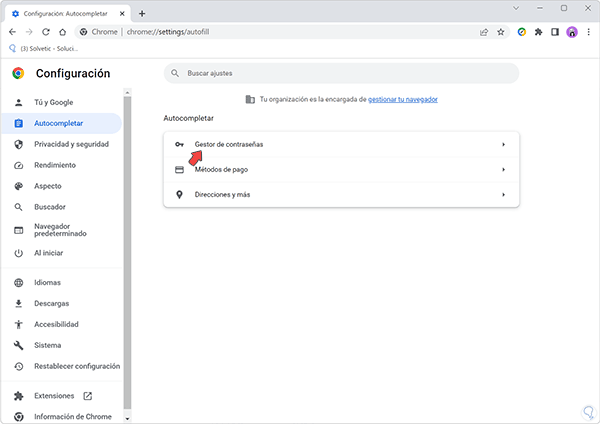Viewport: 600px width, 424px height.
Task: Select Aspecto in the sidebar
Action: 48,186
